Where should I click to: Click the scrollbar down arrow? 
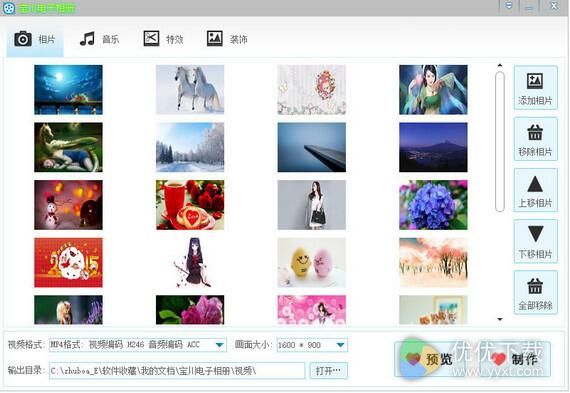[500, 319]
